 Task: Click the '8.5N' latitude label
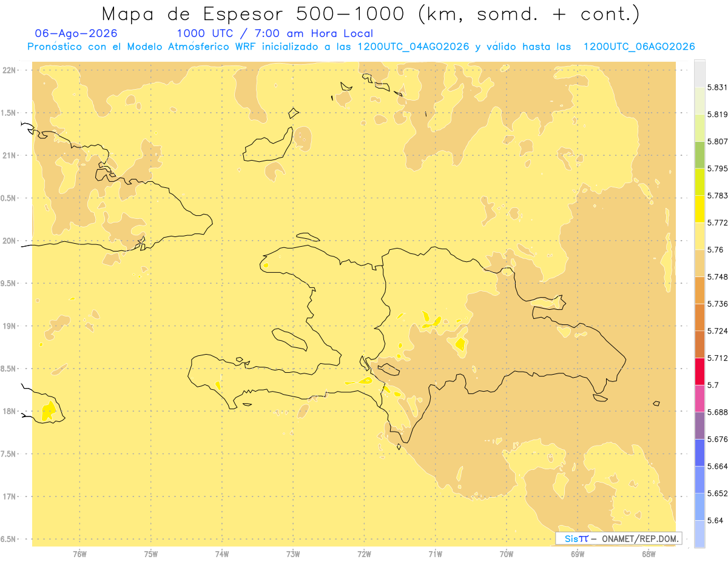pyautogui.click(x=9, y=369)
